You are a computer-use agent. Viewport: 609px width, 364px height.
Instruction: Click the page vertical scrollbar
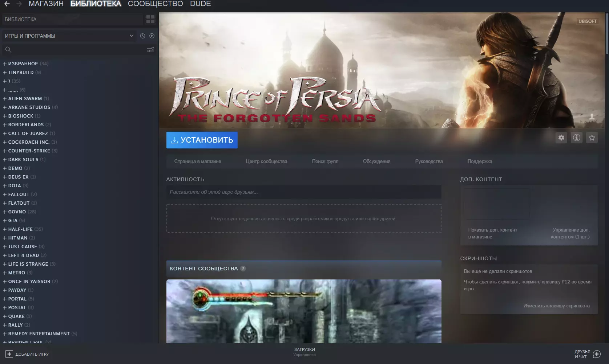point(607,33)
